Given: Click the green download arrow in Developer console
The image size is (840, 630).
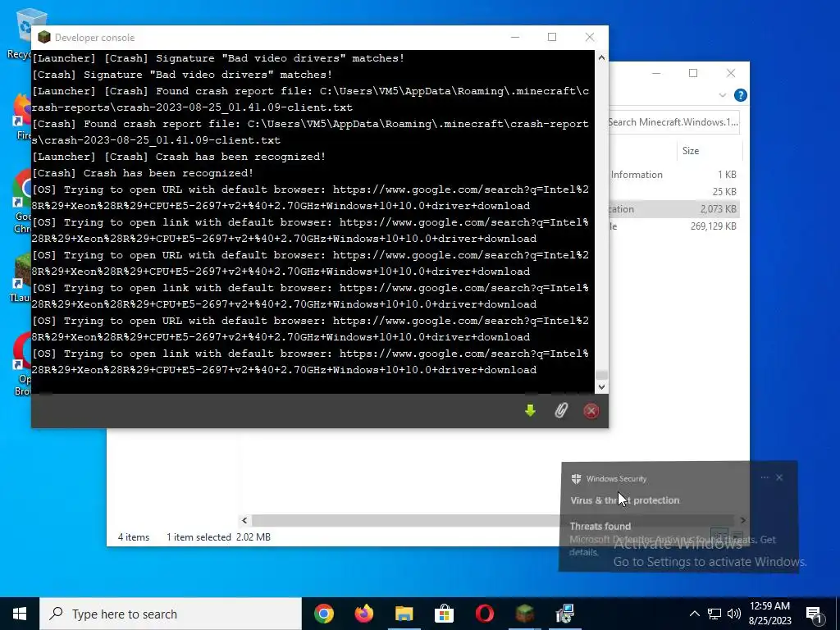Looking at the screenshot, I should [x=530, y=411].
